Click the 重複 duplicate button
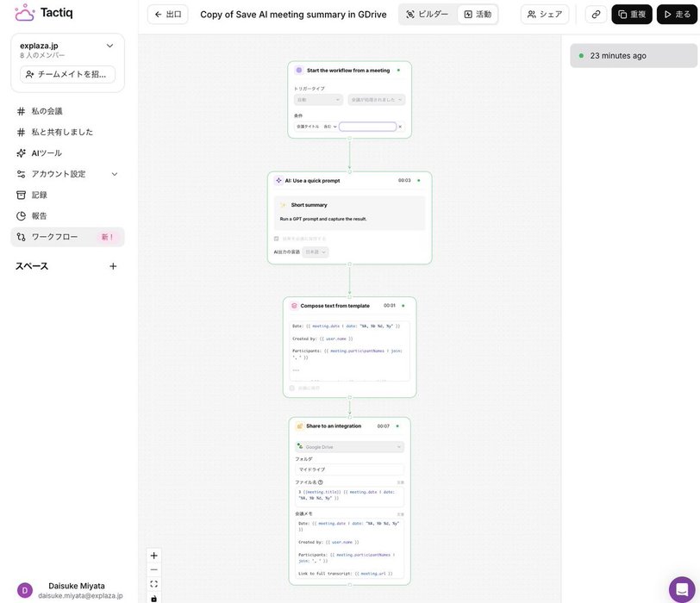Image resolution: width=700 pixels, height=603 pixels. point(632,15)
